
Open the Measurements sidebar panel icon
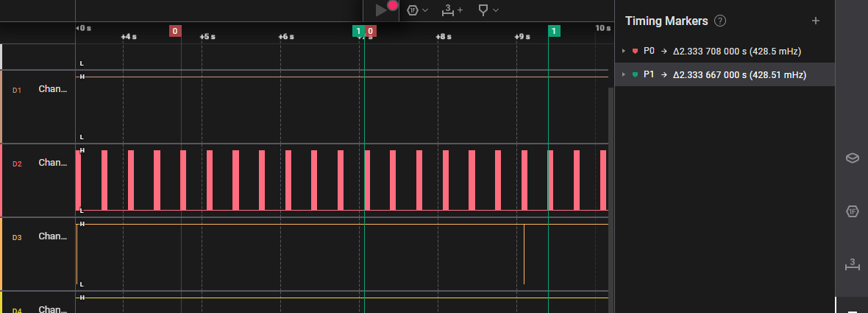click(852, 265)
